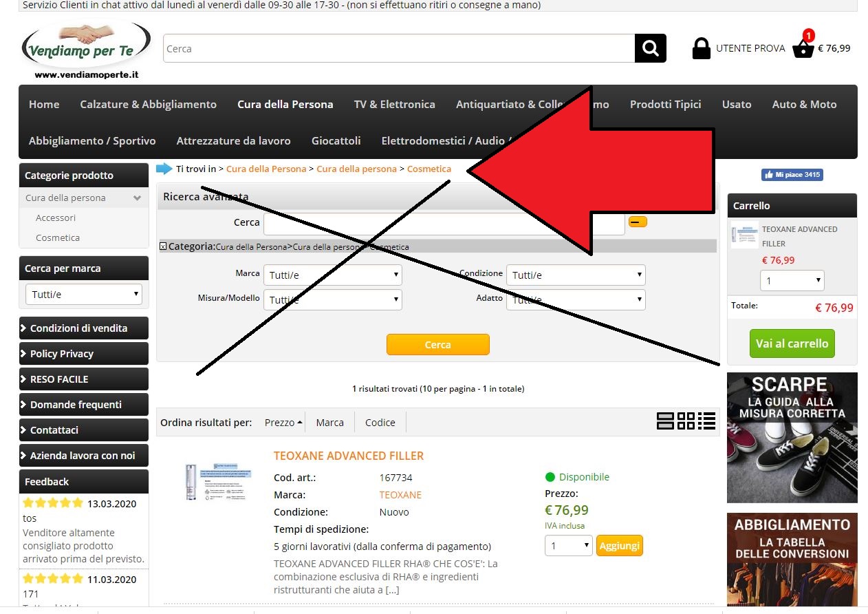
Task: Collapse the Cura della persona category tree
Action: [x=138, y=198]
